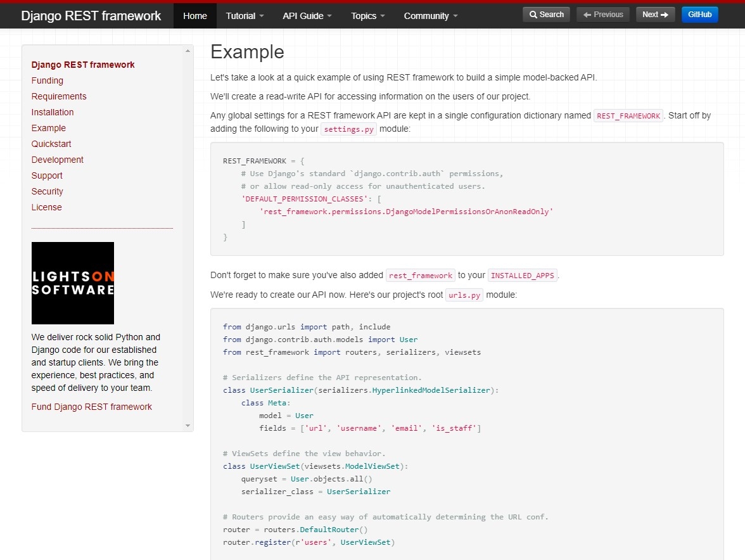Click the "router = routers.DefaultRouter()" code line
Image resolution: width=745 pixels, height=560 pixels.
[x=295, y=530]
